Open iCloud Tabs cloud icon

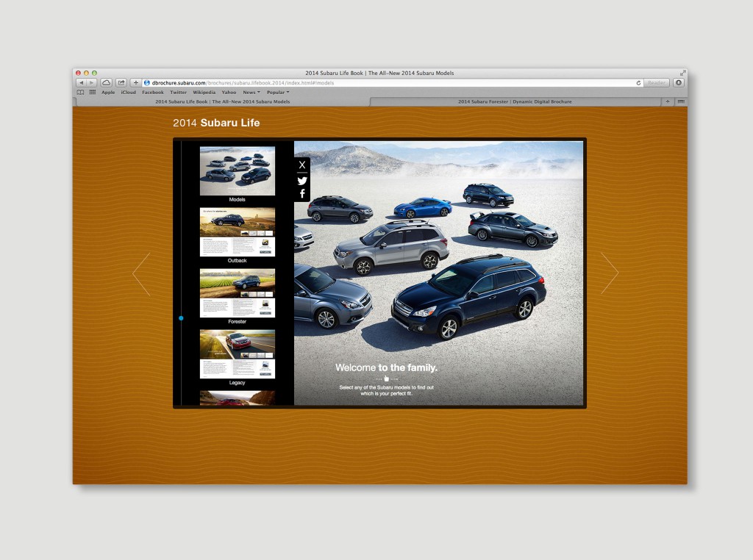[x=106, y=83]
